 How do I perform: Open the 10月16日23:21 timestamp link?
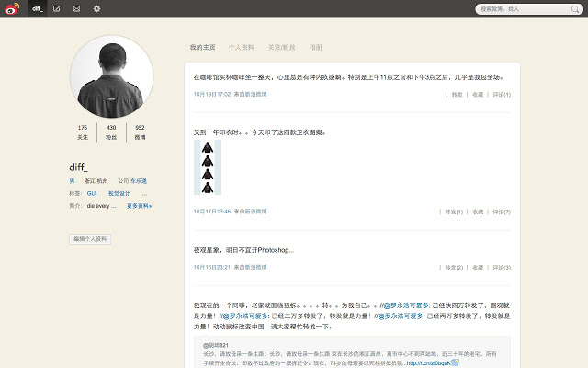coord(211,268)
